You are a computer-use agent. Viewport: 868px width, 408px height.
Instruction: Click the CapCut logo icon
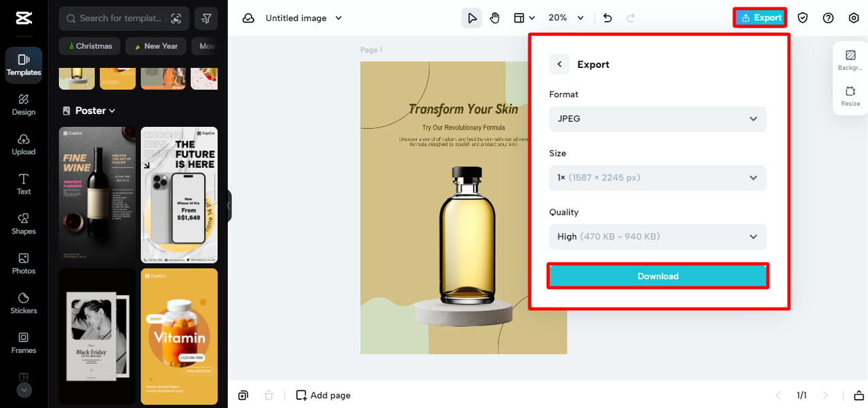pos(23,18)
